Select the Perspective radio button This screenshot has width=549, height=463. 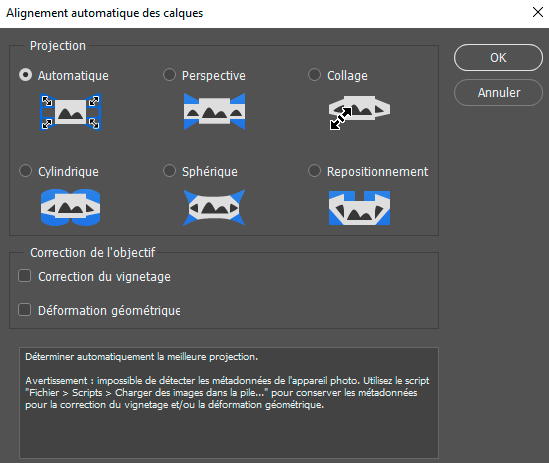point(169,75)
